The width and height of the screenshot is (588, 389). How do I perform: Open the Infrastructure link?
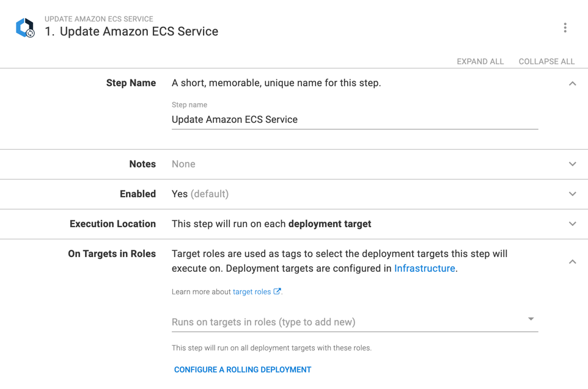(424, 269)
